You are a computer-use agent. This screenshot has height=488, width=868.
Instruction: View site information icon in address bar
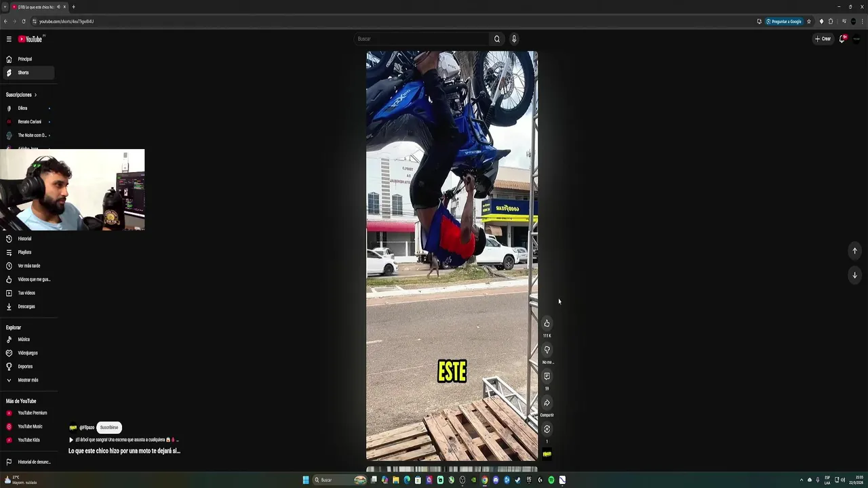pos(34,21)
